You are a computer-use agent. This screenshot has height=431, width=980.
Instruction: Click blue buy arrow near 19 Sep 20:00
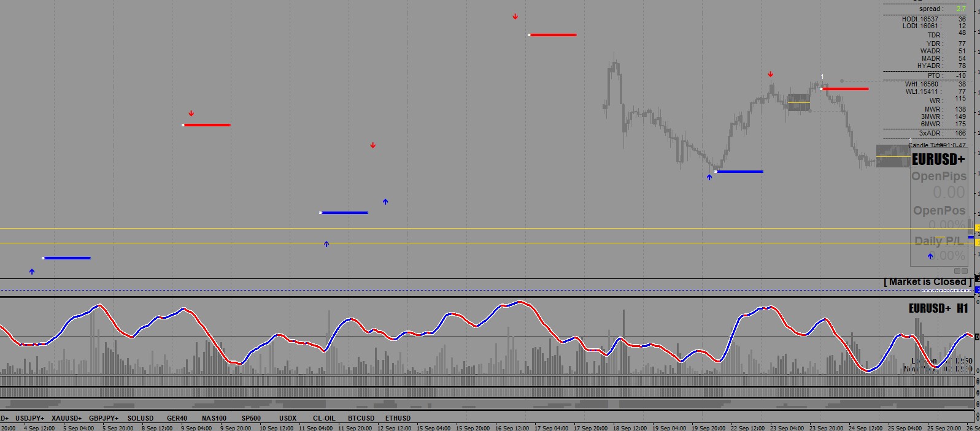tap(709, 177)
